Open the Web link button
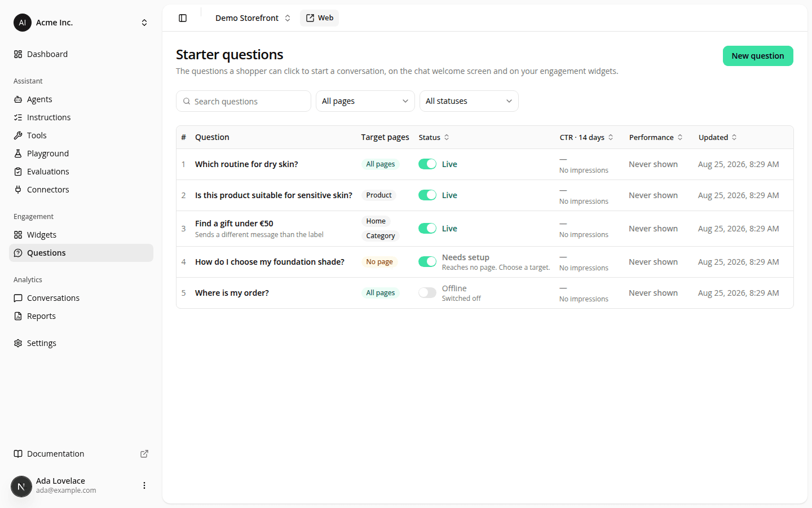The width and height of the screenshot is (812, 508). tap(320, 18)
